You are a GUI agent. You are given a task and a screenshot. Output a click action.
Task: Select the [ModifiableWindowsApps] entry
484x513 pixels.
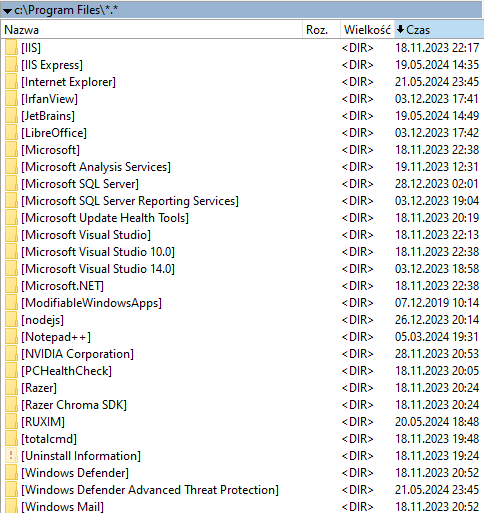coord(91,303)
